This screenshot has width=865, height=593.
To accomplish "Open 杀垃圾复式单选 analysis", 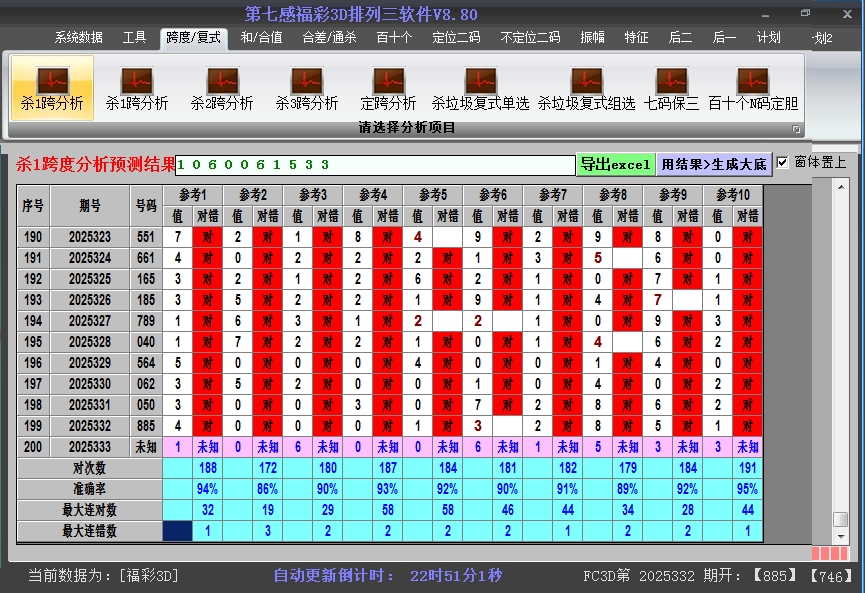I will [479, 88].
